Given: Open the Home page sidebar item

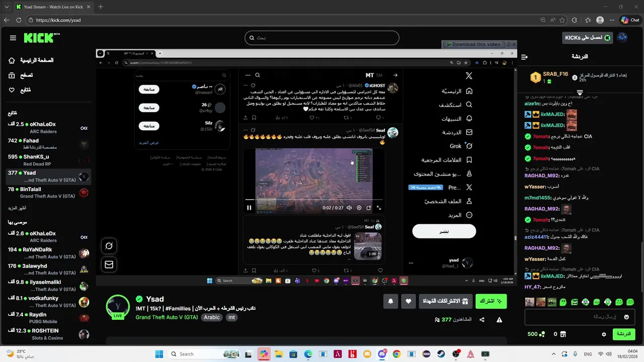Looking at the screenshot, I should tap(31, 60).
